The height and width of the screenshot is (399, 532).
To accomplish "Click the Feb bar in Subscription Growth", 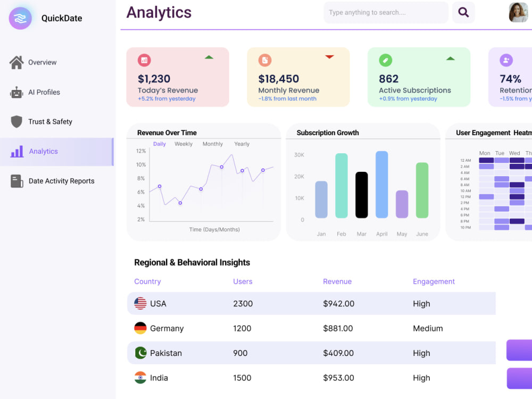I will click(342, 186).
